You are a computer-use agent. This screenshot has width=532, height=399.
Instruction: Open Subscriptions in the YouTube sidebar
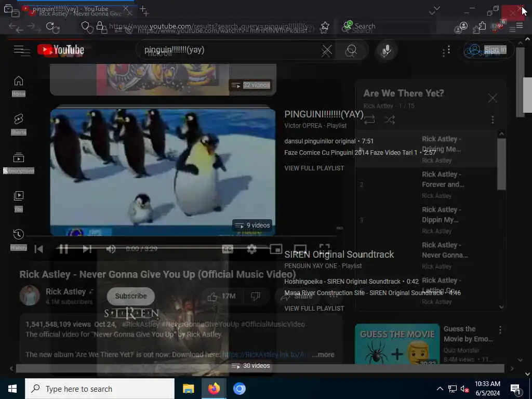[x=19, y=163]
